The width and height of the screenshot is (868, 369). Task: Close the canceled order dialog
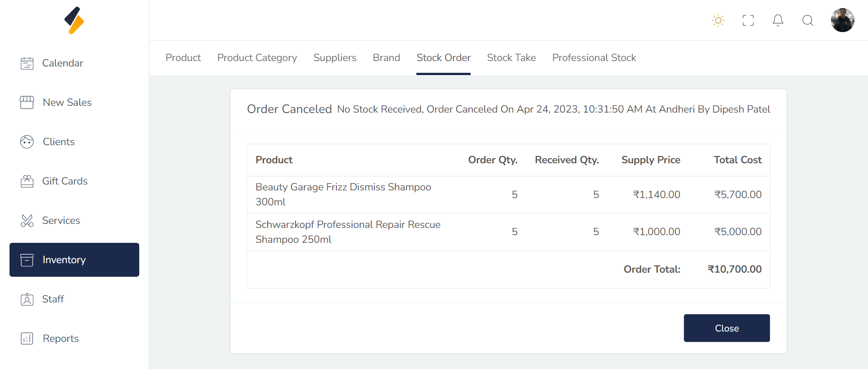[x=726, y=328]
